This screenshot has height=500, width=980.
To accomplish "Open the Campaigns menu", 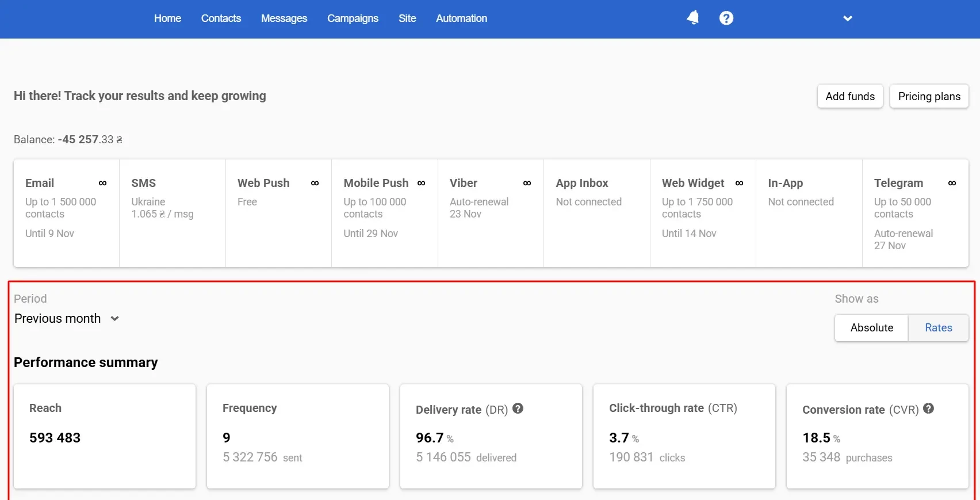I will (x=353, y=18).
